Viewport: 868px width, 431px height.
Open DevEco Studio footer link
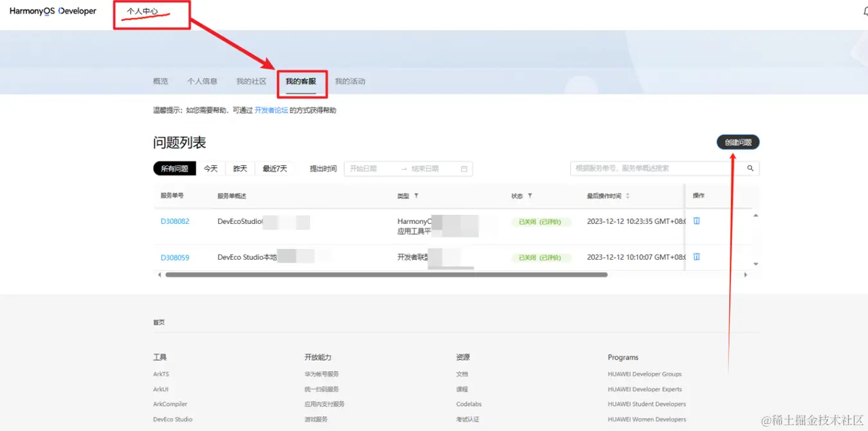[x=172, y=419]
